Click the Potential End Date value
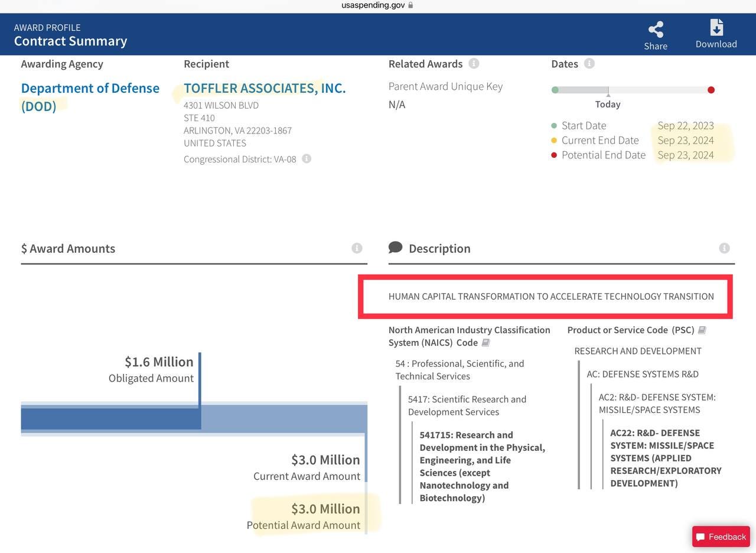The width and height of the screenshot is (756, 553). coord(686,155)
